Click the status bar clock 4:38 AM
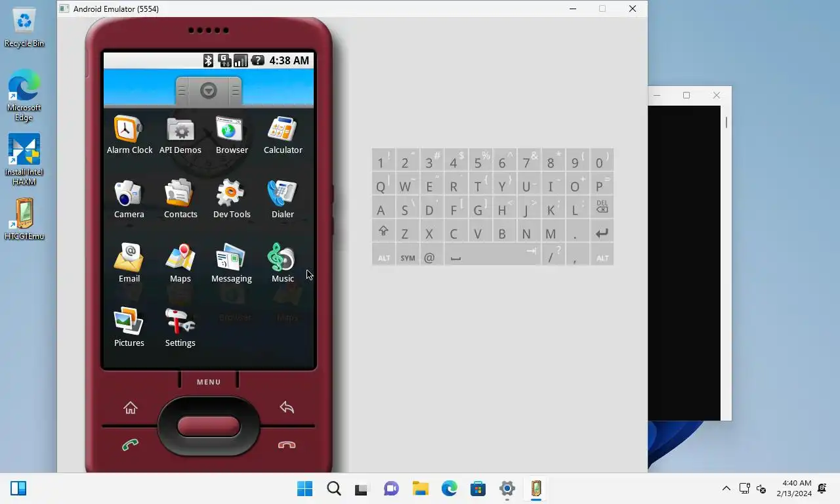Screen dimensions: 840x504 point(289,60)
